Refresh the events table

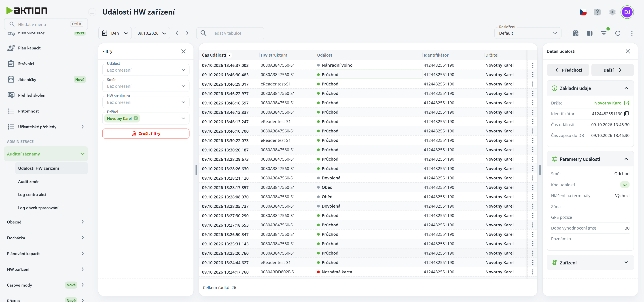(x=618, y=33)
